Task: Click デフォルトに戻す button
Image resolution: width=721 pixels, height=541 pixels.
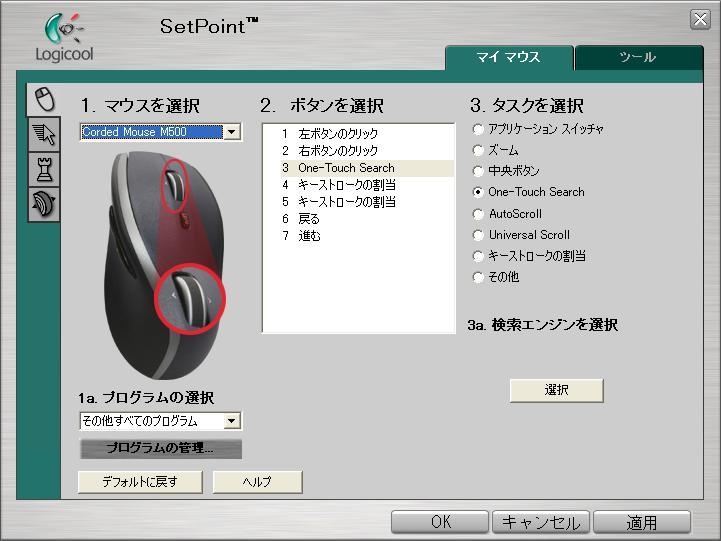Action: pos(140,482)
